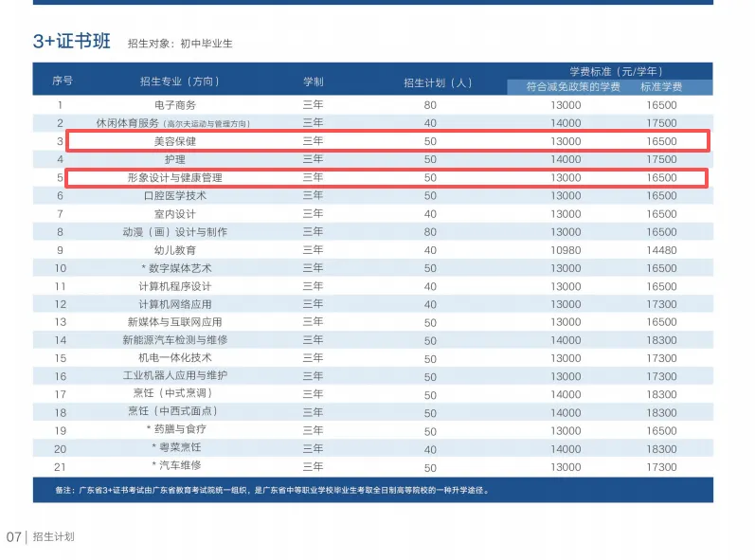Click the reduced fee '10980' for 幼儿教育
This screenshot has width=755, height=560.
click(x=566, y=250)
